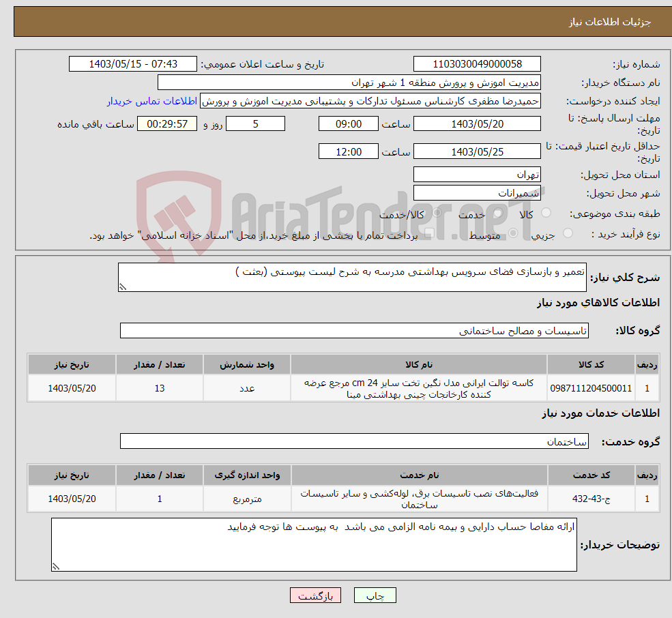
Task: Click the goods group field تاسیسات و مصالح ساختمانی
Action: pyautogui.click(x=355, y=330)
